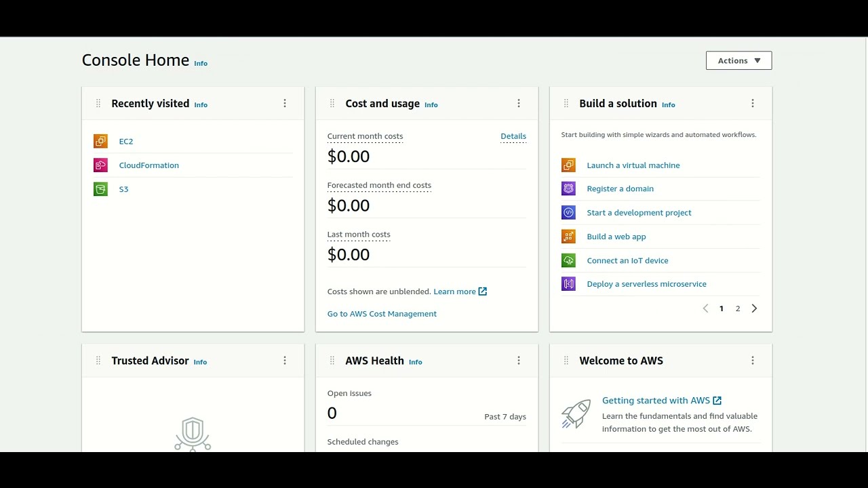Click the Open issues count 0
The height and width of the screenshot is (488, 868).
332,413
